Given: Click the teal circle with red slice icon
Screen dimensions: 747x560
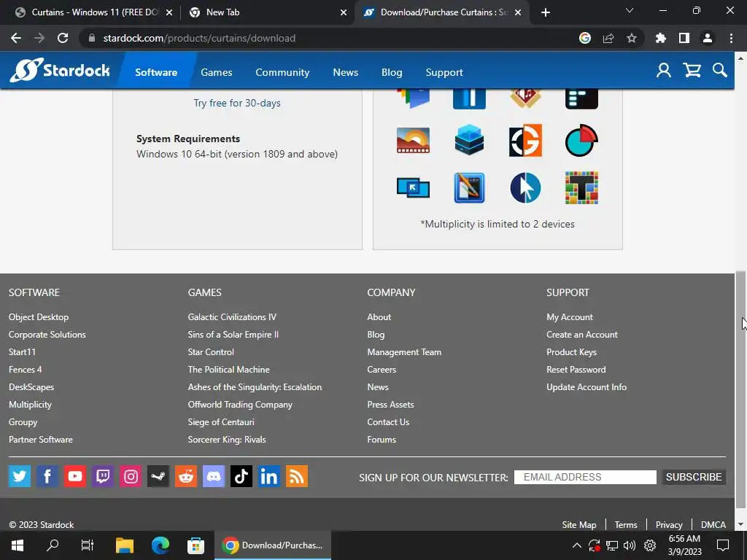Looking at the screenshot, I should click(581, 141).
